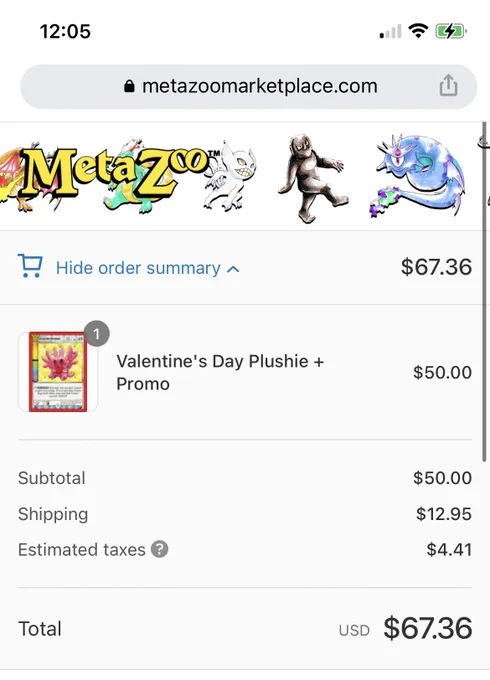The height and width of the screenshot is (680, 490).
Task: Click the Valentine's Day Plushie card thumbnail
Action: [58, 372]
